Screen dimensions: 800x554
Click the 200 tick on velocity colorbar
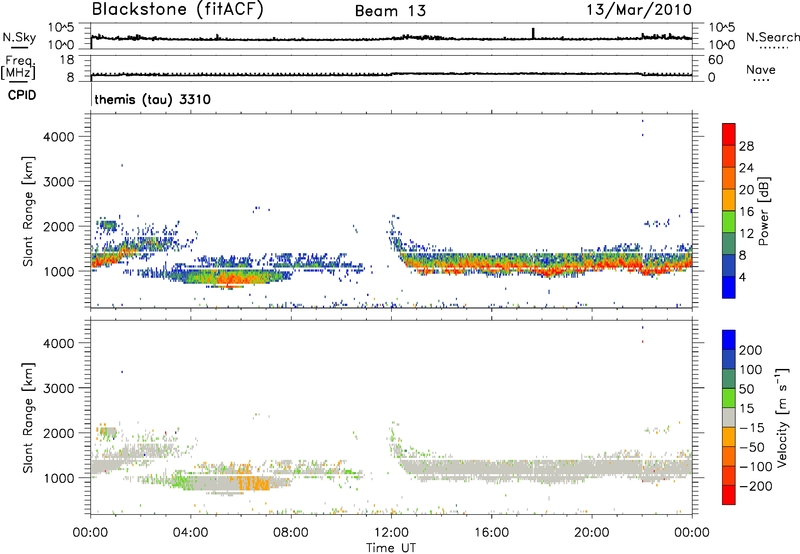point(751,350)
